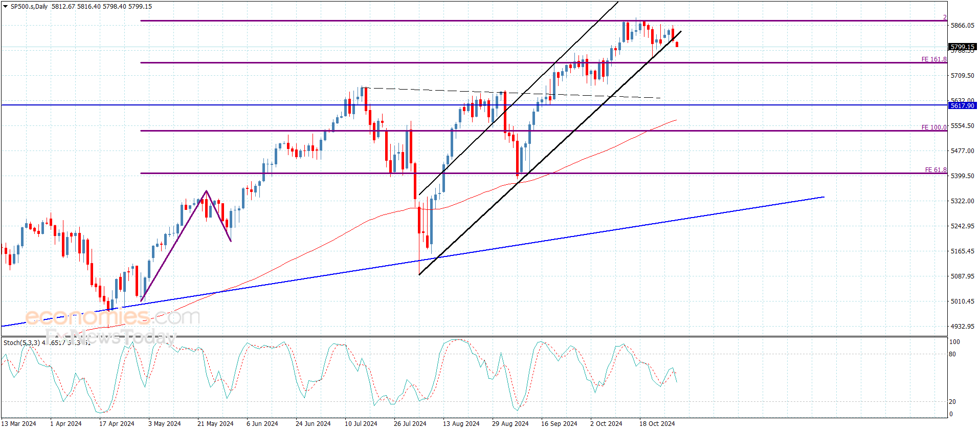The width and height of the screenshot is (980, 430).
Task: Select the blue price tag 5617.90
Action: point(962,105)
